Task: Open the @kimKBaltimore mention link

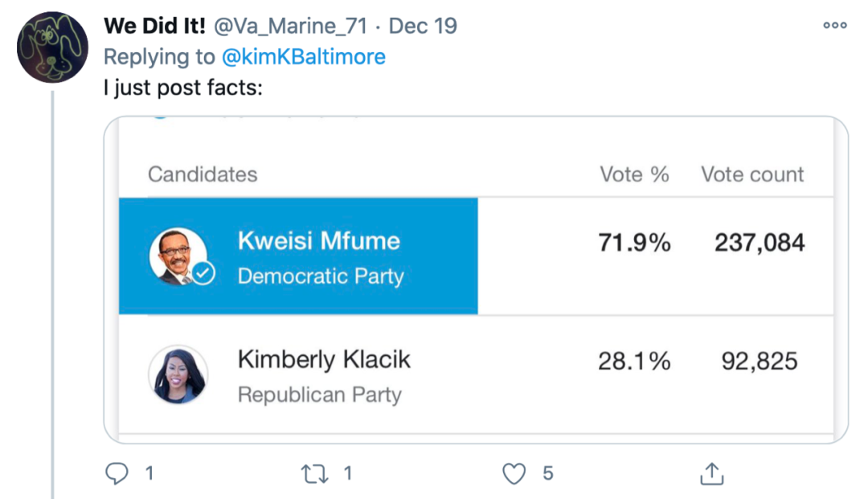Action: click(x=303, y=57)
